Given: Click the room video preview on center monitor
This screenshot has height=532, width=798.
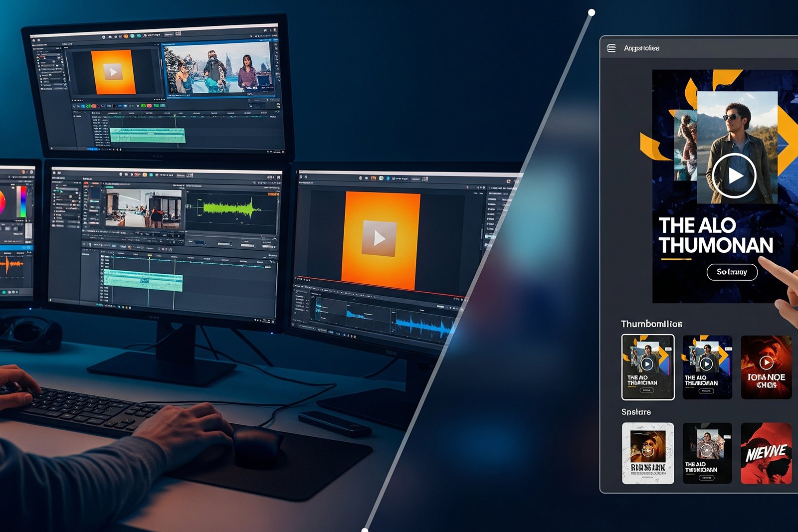Looking at the screenshot, I should (143, 209).
